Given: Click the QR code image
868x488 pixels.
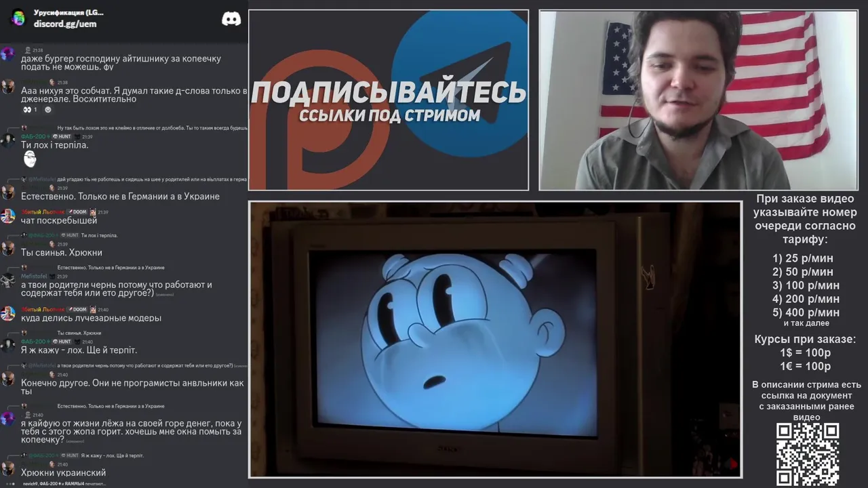Looking at the screenshot, I should tap(808, 455).
